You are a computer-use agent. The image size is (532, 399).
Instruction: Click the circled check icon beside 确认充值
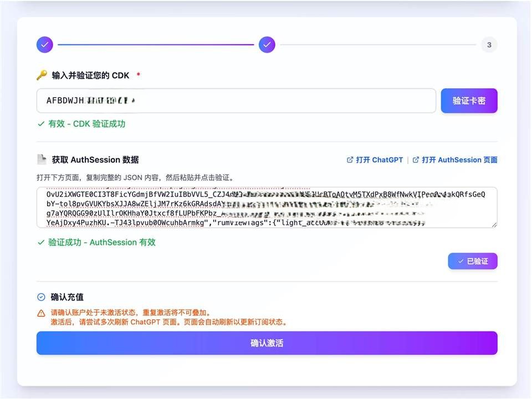[41, 297]
